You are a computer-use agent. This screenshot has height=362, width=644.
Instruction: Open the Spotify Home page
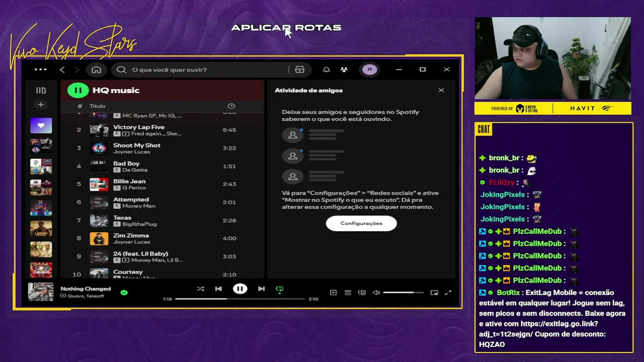[x=96, y=69]
